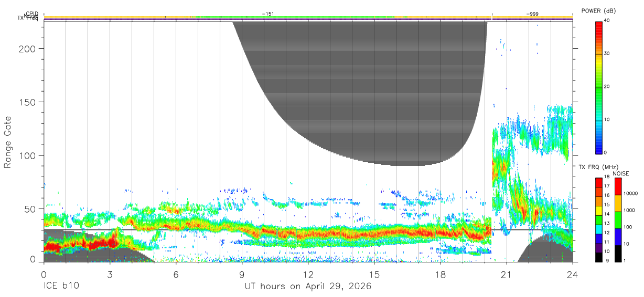Screen dimensions: 644x297
Task: Click the '40' tick on POWER colorbar
Action: [x=606, y=21]
